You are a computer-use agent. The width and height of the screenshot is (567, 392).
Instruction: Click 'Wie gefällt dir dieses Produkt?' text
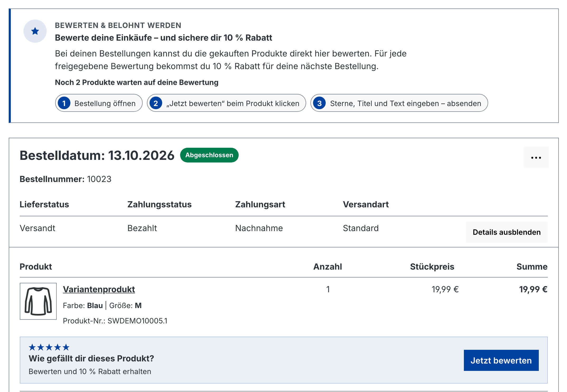91,358
